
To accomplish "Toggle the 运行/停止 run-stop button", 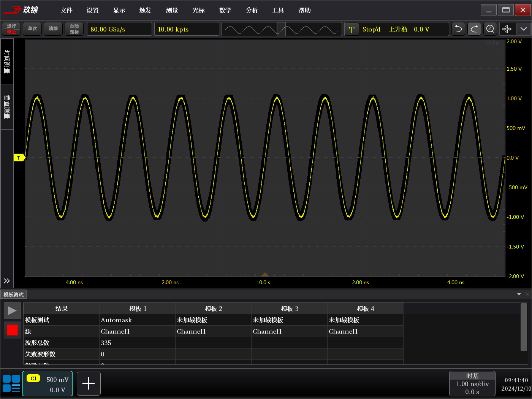I will click(11, 29).
